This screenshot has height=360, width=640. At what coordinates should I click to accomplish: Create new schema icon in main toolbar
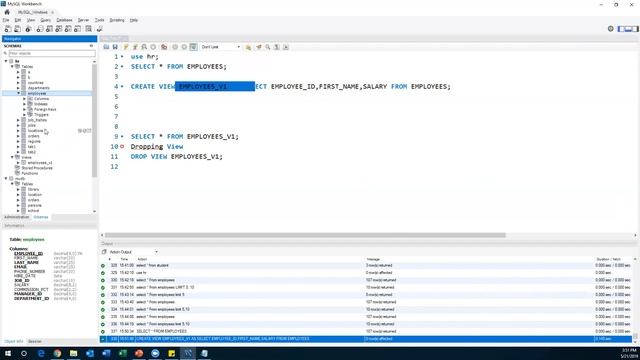(x=40, y=29)
